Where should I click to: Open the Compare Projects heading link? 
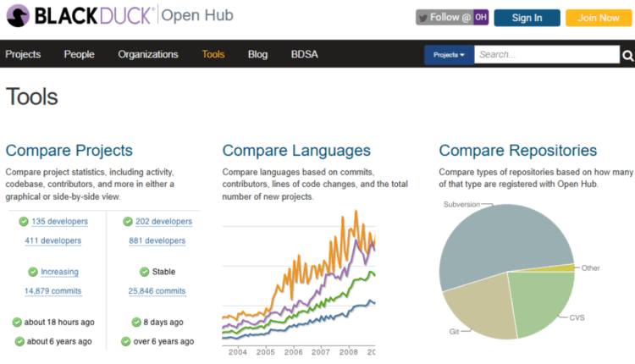coord(69,150)
